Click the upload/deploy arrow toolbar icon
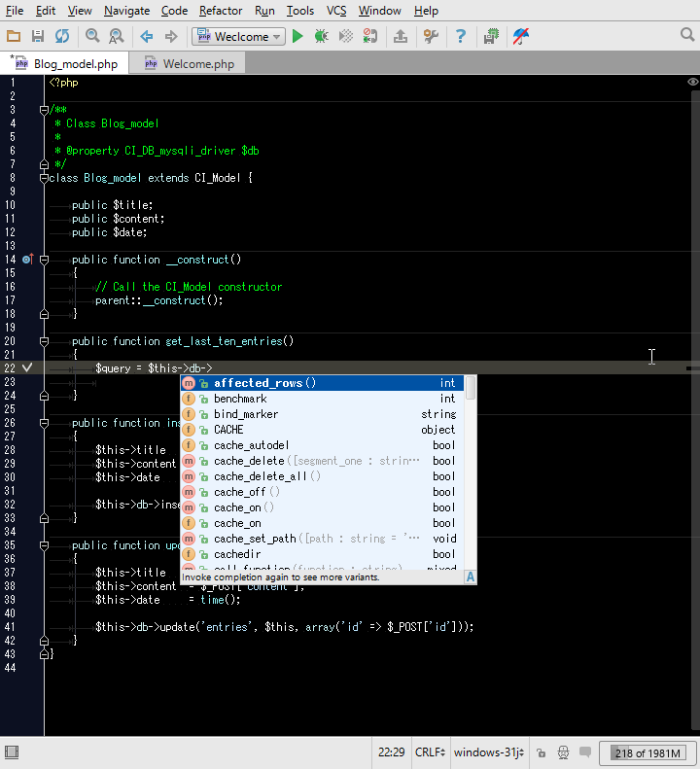700x769 pixels. 401,36
